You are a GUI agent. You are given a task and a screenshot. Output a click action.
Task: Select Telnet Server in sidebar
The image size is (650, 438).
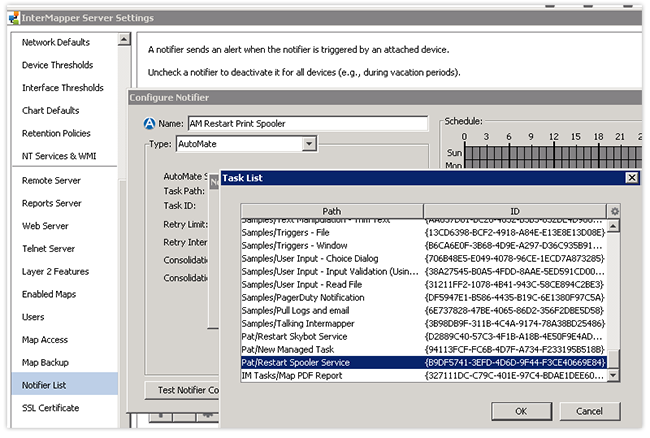tap(49, 249)
